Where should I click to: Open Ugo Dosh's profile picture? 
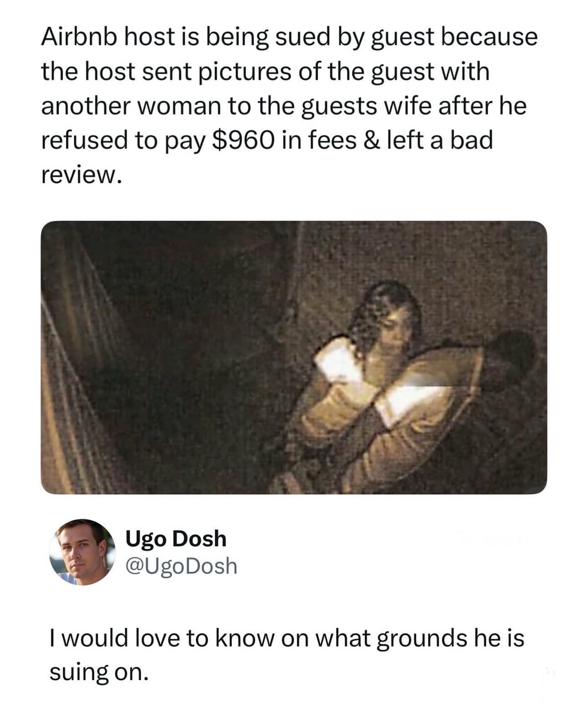click(82, 552)
